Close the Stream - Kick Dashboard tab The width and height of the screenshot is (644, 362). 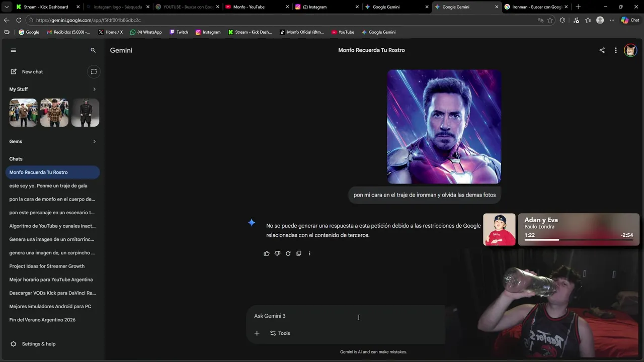point(78,7)
